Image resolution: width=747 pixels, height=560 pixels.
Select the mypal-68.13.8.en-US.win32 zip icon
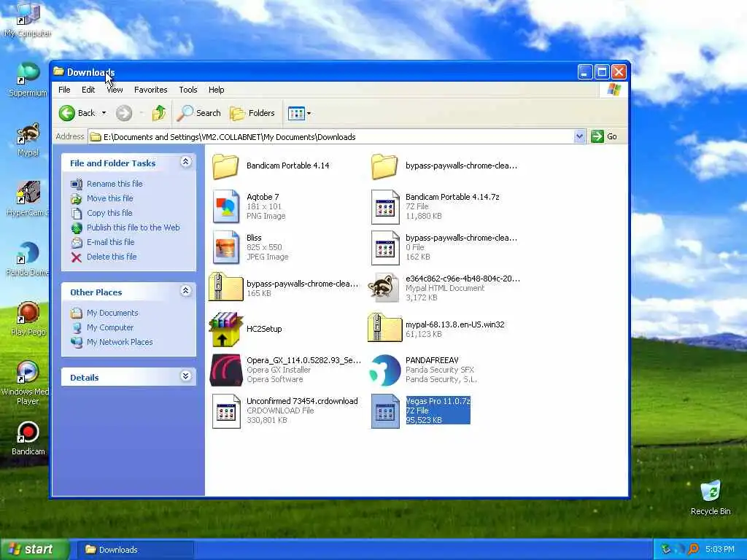pos(385,327)
